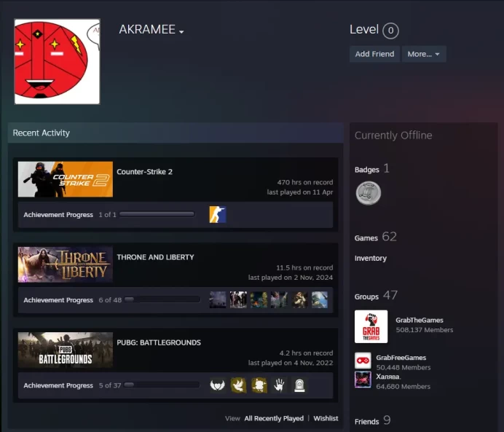This screenshot has height=432, width=504.
Task: Click '5 of 37' achievement count text
Action: (110, 385)
